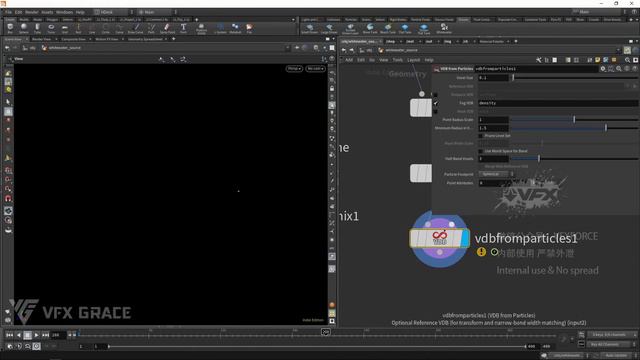Open network editor Layout menu

[413, 60]
